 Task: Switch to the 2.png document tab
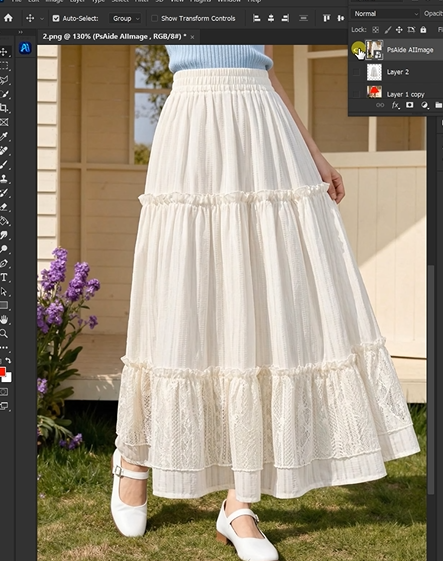pyautogui.click(x=115, y=36)
